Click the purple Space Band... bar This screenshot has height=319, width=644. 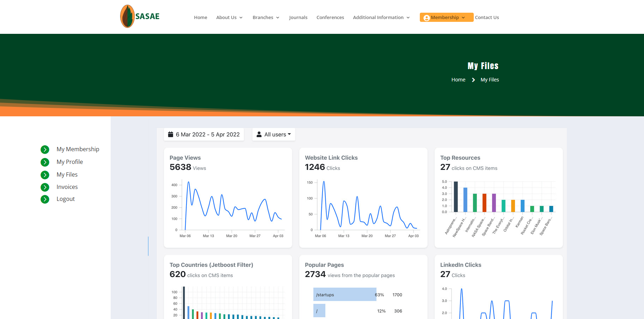click(494, 203)
